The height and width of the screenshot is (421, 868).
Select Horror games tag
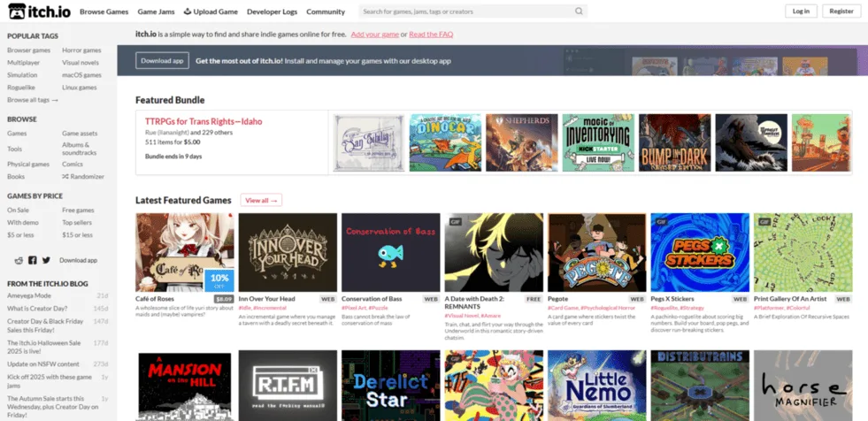coord(81,50)
